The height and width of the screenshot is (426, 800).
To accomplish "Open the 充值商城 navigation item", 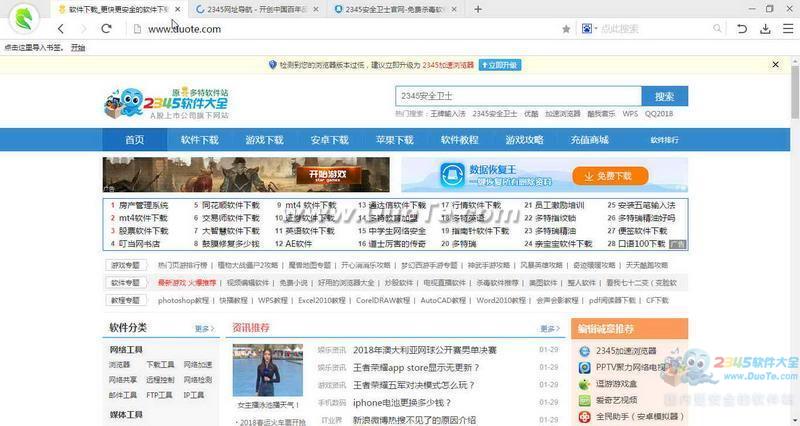I will click(x=589, y=140).
